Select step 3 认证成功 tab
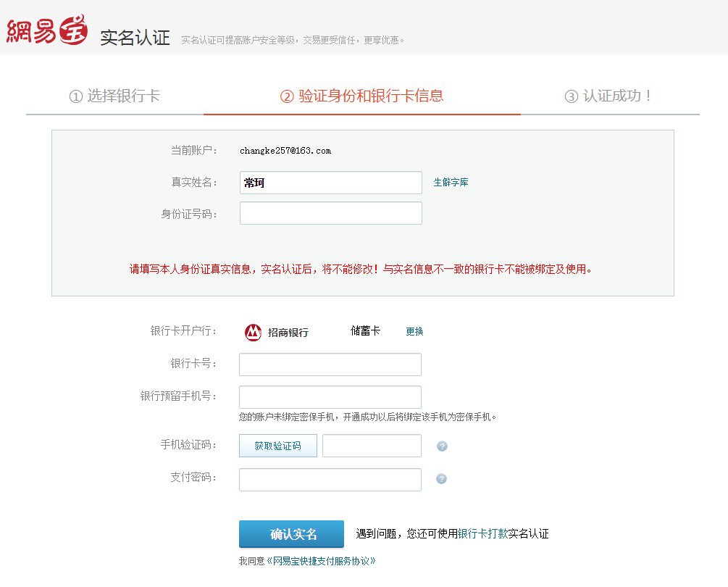Image resolution: width=728 pixels, height=587 pixels. click(608, 96)
